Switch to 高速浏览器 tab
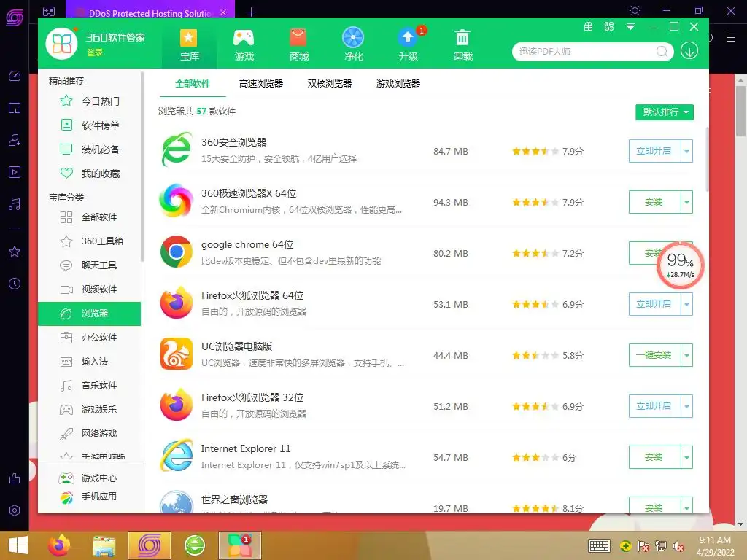This screenshot has width=747, height=560. coord(261,84)
